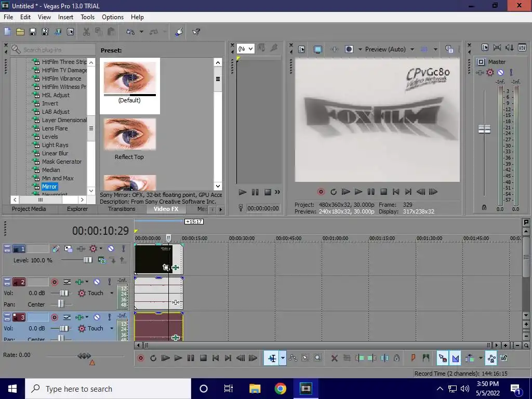This screenshot has height=399, width=532.
Task: Adjust the Master volume fader
Action: tap(484, 129)
